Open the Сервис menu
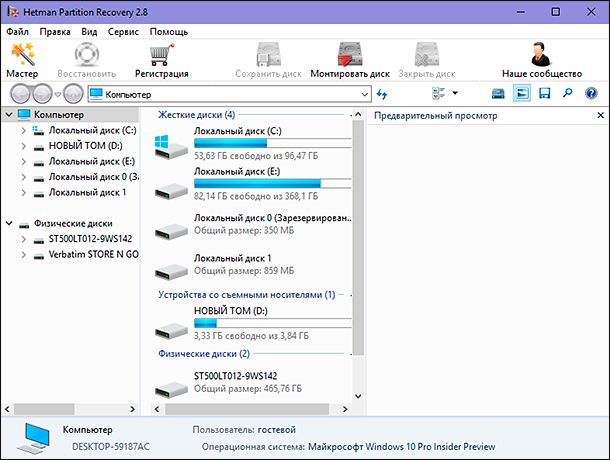The image size is (610, 460). pos(123,32)
